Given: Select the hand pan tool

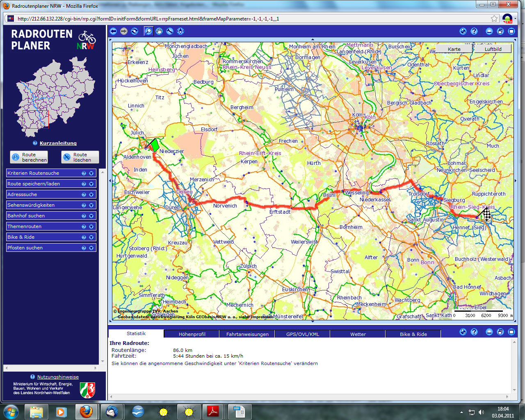Looking at the screenshot, I should [x=159, y=31].
